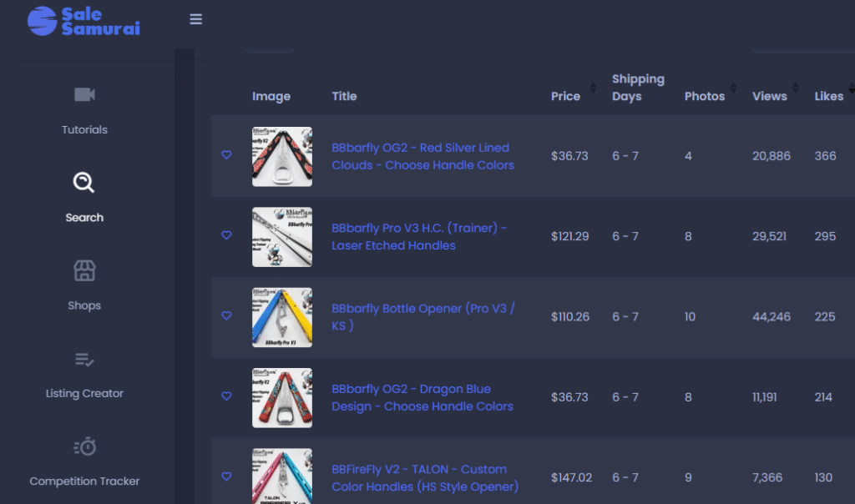Click the 225 likes value
The width and height of the screenshot is (855, 504).
825,316
